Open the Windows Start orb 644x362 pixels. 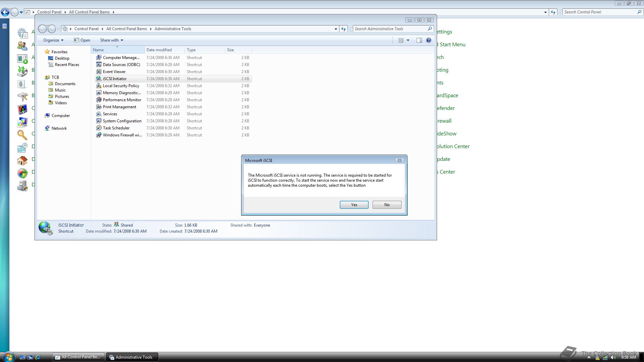pos(8,357)
